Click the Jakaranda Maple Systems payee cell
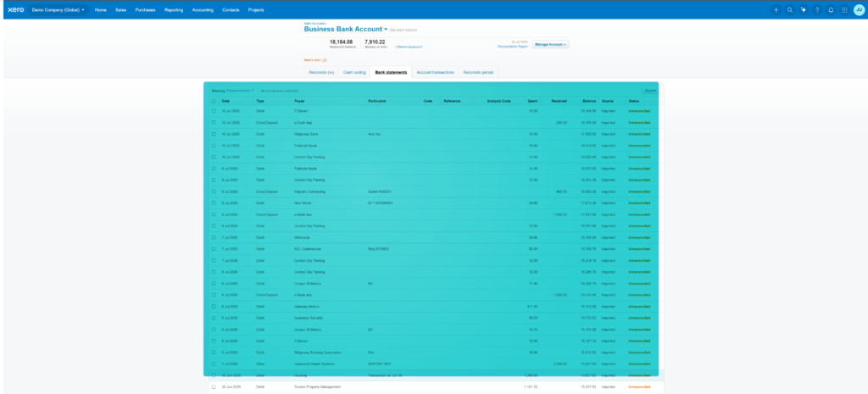The width and height of the screenshot is (868, 394). pos(314,363)
